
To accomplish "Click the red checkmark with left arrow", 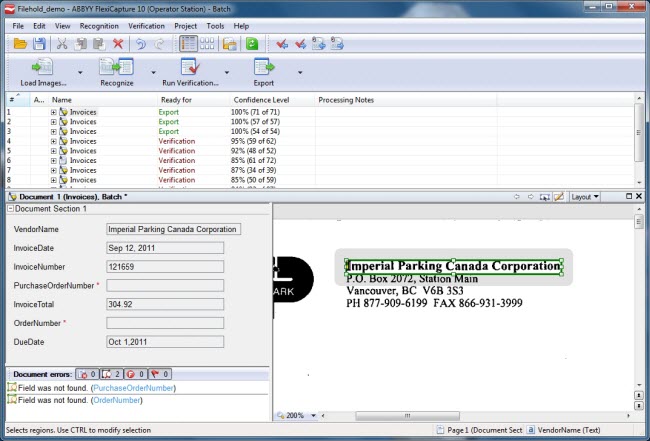I will [x=282, y=44].
